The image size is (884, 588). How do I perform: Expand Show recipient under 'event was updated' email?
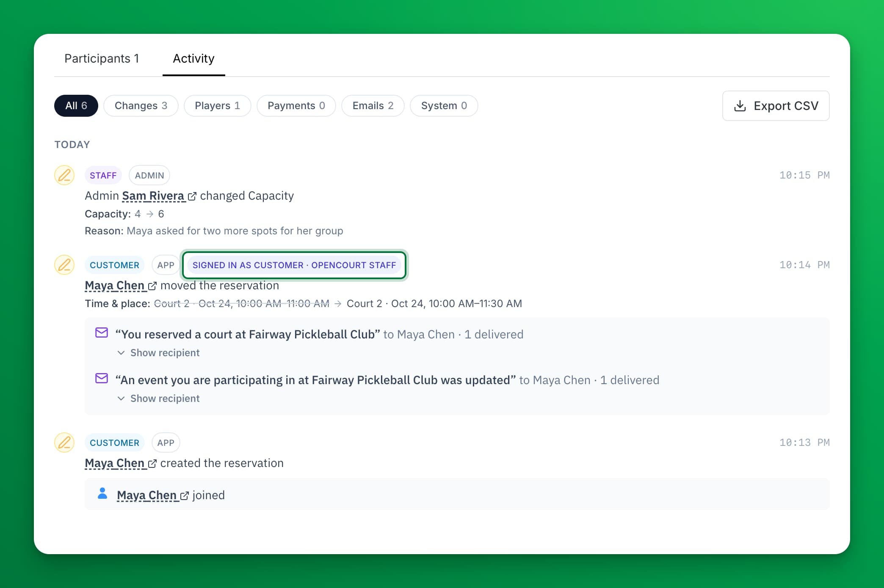tap(158, 398)
